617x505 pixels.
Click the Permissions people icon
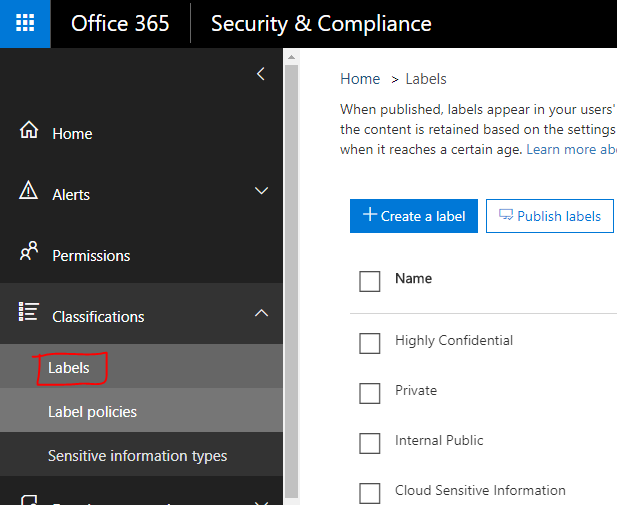tap(29, 251)
